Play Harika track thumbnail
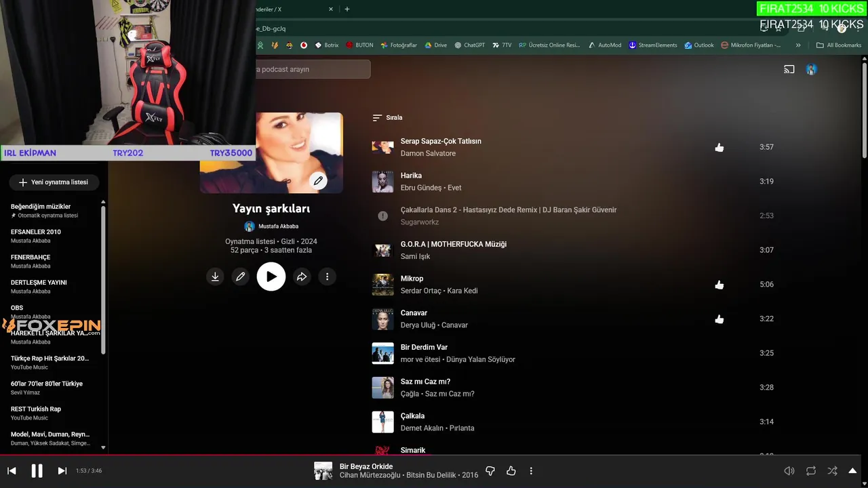This screenshot has width=868, height=488. (x=382, y=182)
